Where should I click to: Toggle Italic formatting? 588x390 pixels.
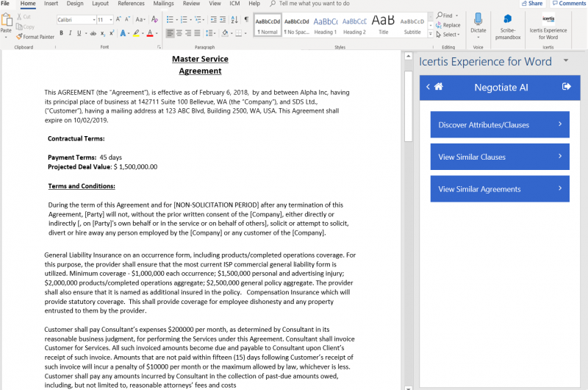point(71,33)
